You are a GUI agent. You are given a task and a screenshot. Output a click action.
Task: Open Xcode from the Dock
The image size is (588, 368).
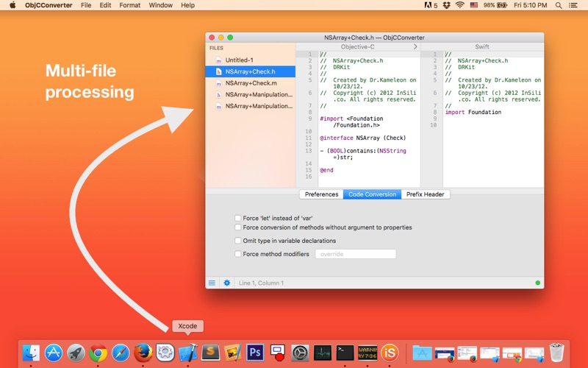[188, 353]
